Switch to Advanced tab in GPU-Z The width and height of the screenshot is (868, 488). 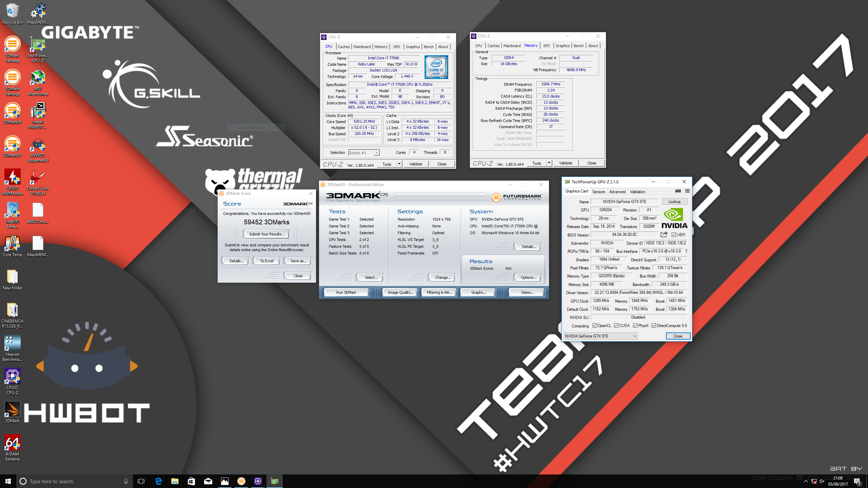[617, 192]
